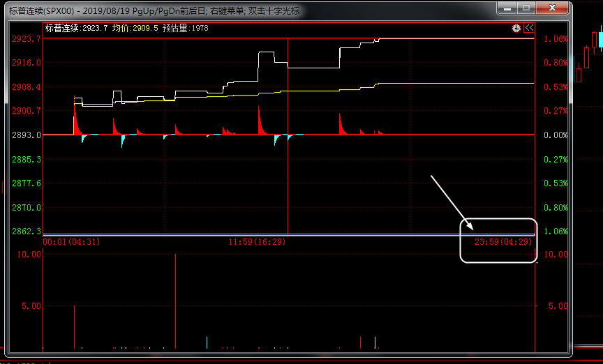603x364 pixels.
Task: Click the green 1.06% percentage label
Action: tap(556, 232)
